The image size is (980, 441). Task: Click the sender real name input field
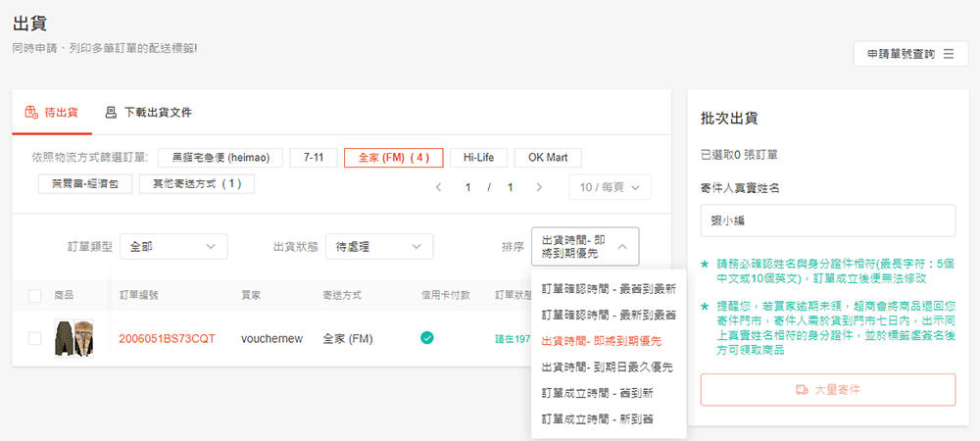[x=827, y=220]
